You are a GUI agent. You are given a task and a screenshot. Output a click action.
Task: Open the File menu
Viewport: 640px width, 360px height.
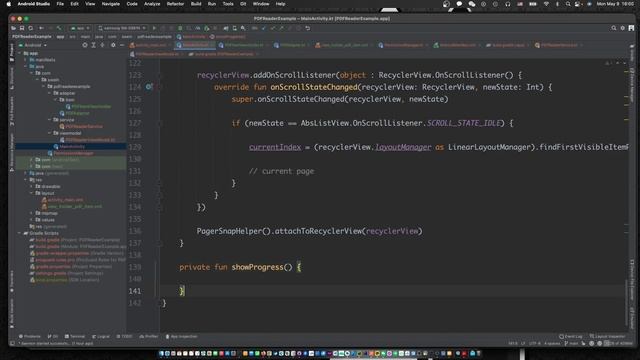click(x=60, y=4)
